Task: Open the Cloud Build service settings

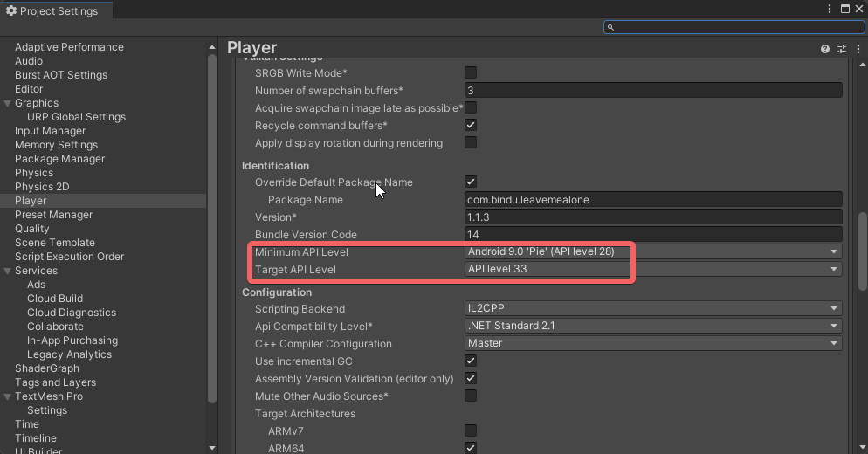Action: coord(55,299)
